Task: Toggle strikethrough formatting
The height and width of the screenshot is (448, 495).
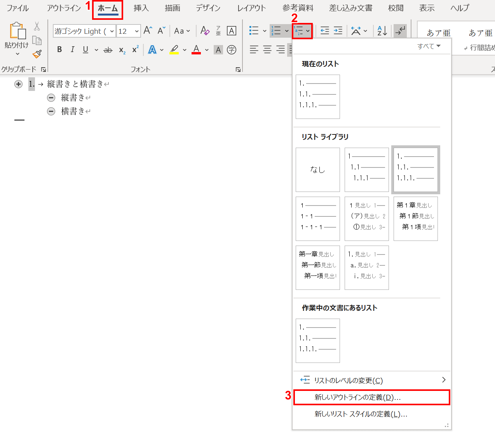Action: (x=108, y=50)
